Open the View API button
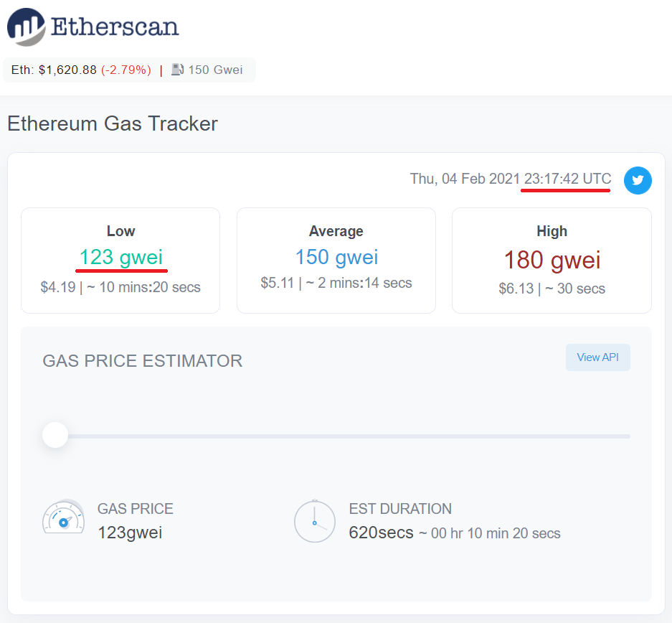672x623 pixels. [597, 357]
